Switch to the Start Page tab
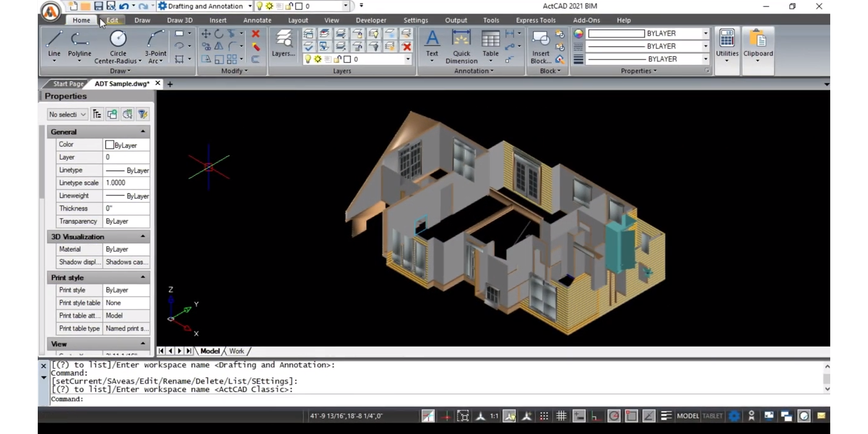 (x=68, y=84)
